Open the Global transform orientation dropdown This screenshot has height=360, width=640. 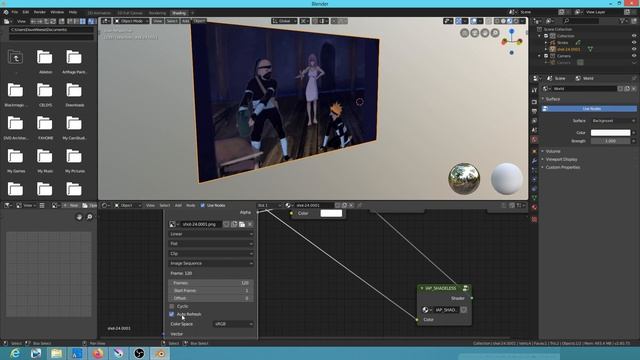[284, 21]
